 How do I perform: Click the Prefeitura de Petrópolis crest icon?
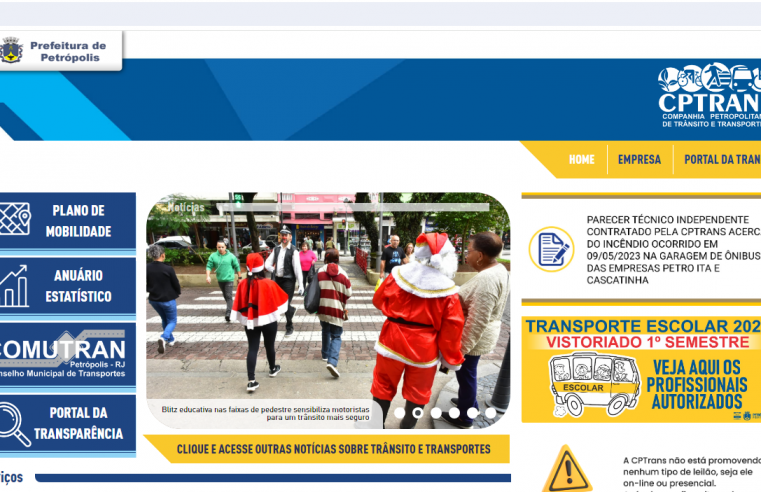click(11, 50)
